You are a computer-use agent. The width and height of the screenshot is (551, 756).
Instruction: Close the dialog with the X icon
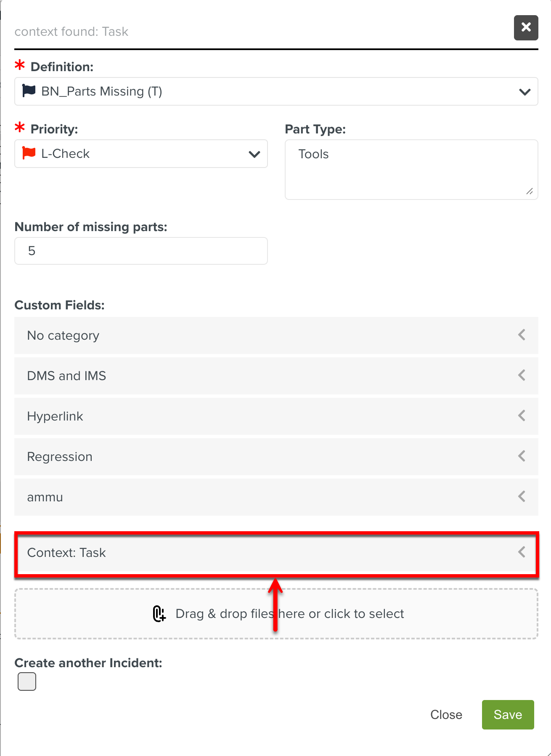(x=526, y=28)
